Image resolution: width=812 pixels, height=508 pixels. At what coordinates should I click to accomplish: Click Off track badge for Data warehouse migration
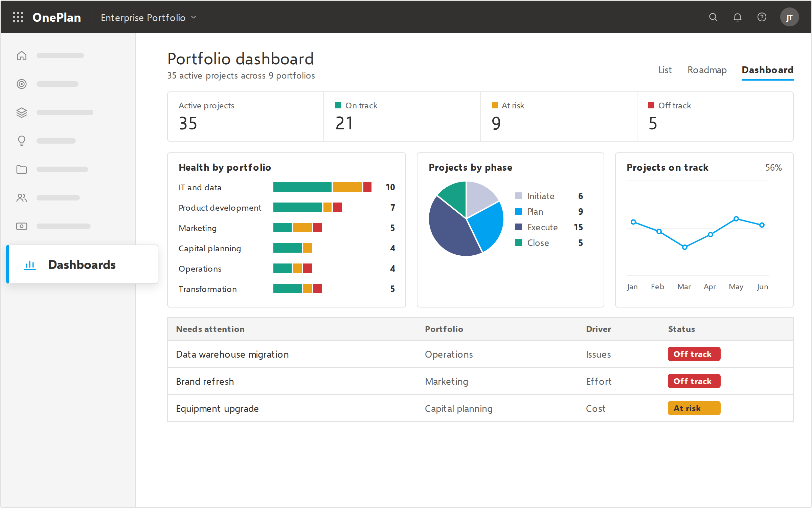[x=694, y=354]
